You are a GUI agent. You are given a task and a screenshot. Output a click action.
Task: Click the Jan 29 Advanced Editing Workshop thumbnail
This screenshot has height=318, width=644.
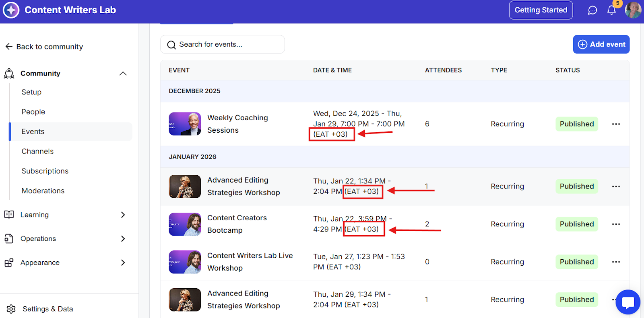[x=185, y=300]
